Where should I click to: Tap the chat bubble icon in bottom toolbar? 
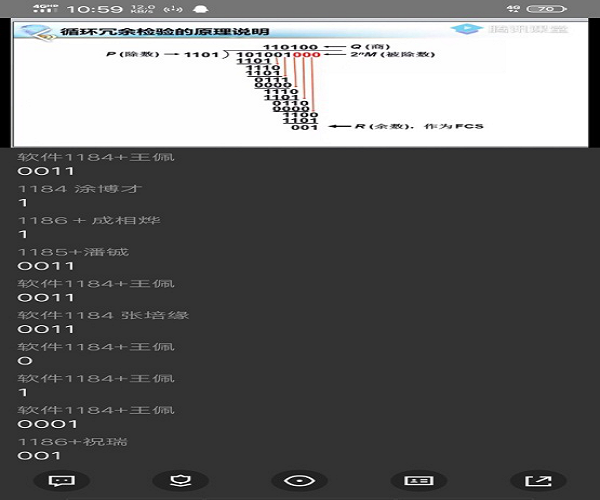tap(61, 480)
